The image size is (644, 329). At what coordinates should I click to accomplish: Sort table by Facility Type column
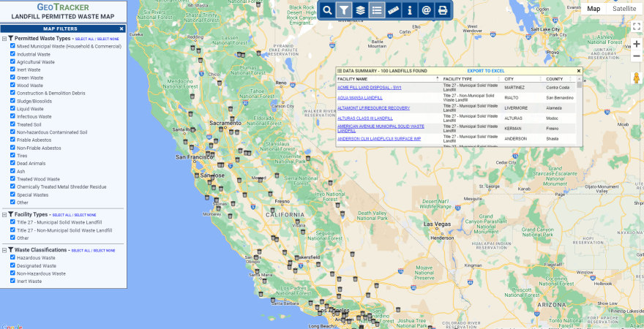point(471,79)
